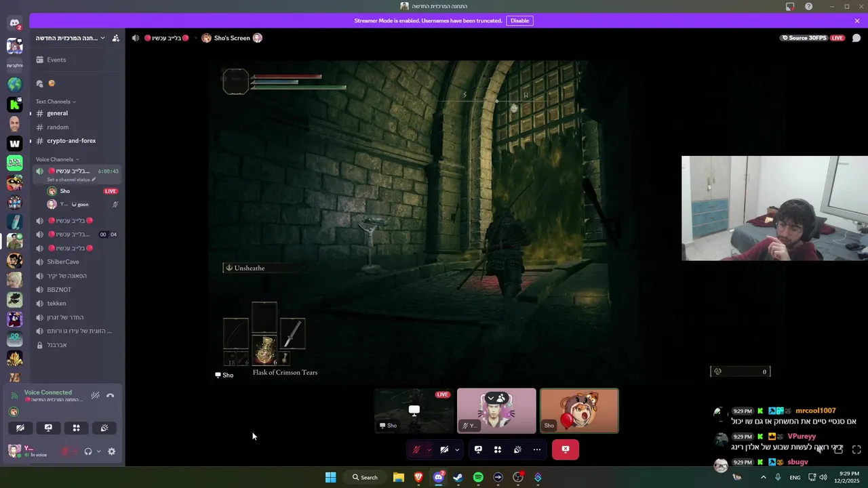Open the inbox icon in title bar

coord(790,6)
